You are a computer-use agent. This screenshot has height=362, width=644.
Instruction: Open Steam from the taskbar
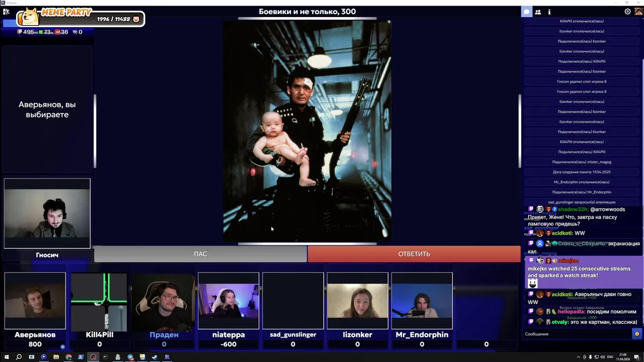tap(154, 357)
